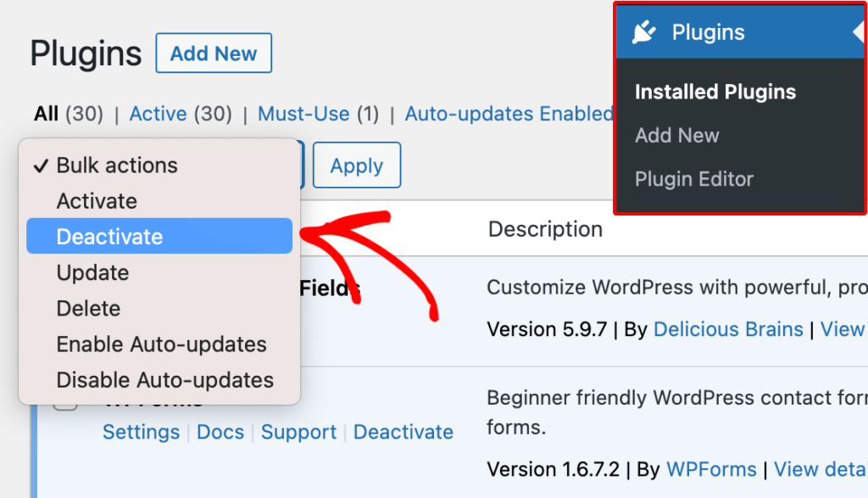The width and height of the screenshot is (868, 498).
Task: Click the Apply button
Action: coord(356,165)
